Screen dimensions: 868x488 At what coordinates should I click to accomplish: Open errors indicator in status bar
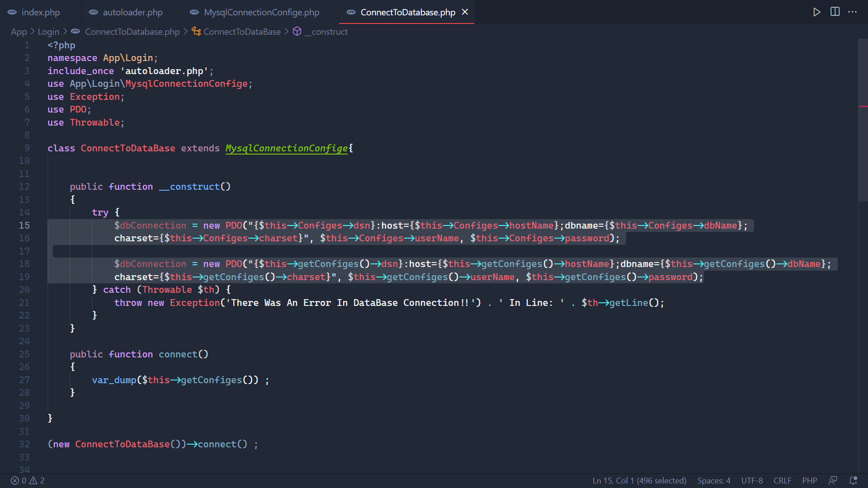point(18,481)
